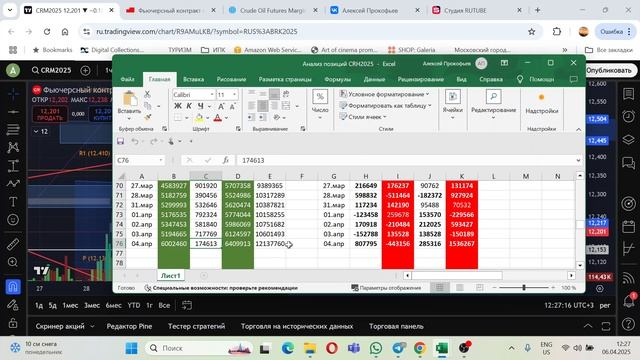Toggle stay in drawing mode pencil-lock

13,304
